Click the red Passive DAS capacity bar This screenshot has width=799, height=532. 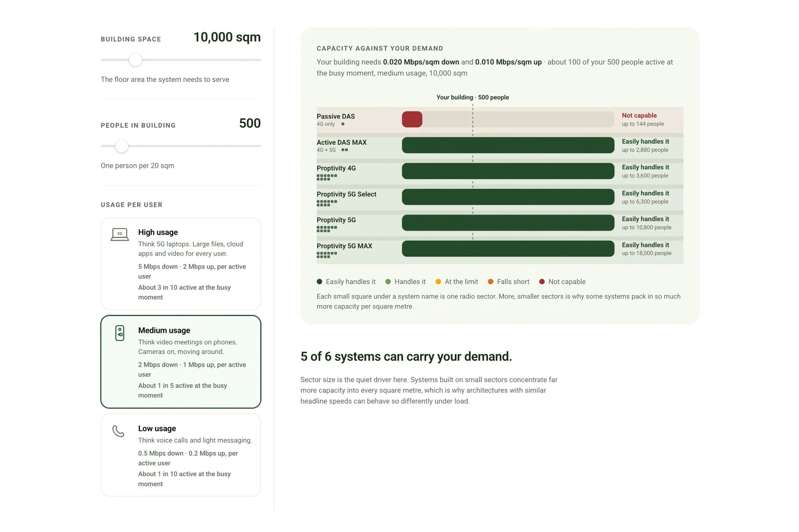click(412, 119)
